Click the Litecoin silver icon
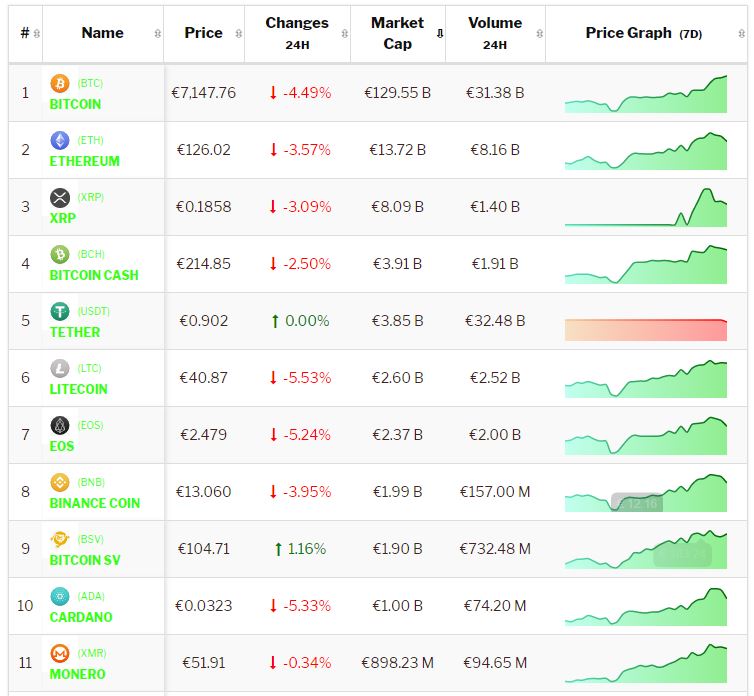 [59, 369]
